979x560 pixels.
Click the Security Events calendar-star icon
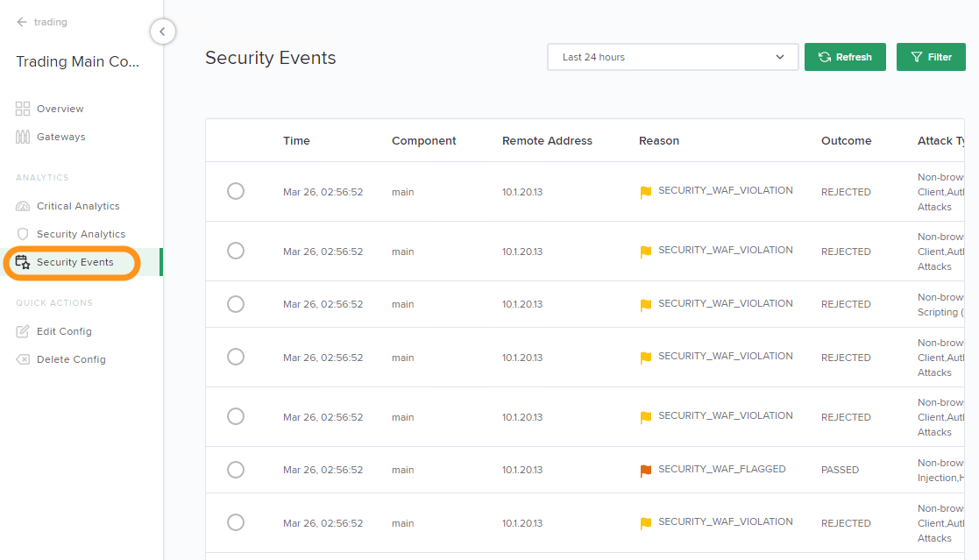[x=23, y=262]
